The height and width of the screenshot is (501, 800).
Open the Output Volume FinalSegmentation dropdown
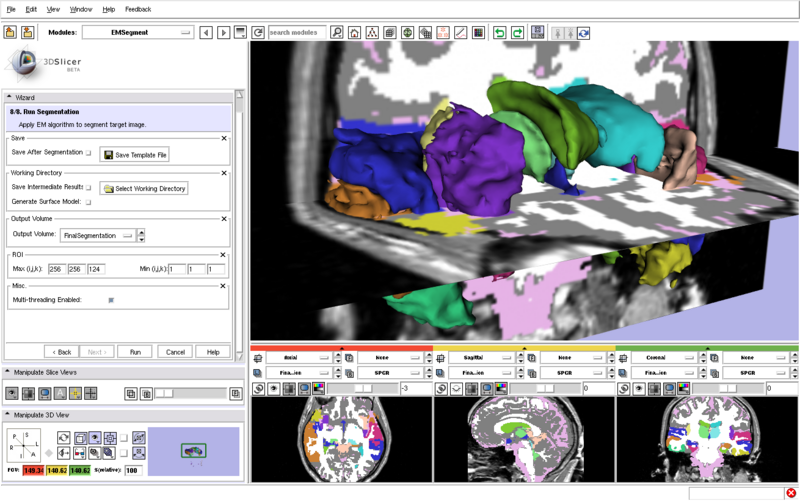(98, 236)
